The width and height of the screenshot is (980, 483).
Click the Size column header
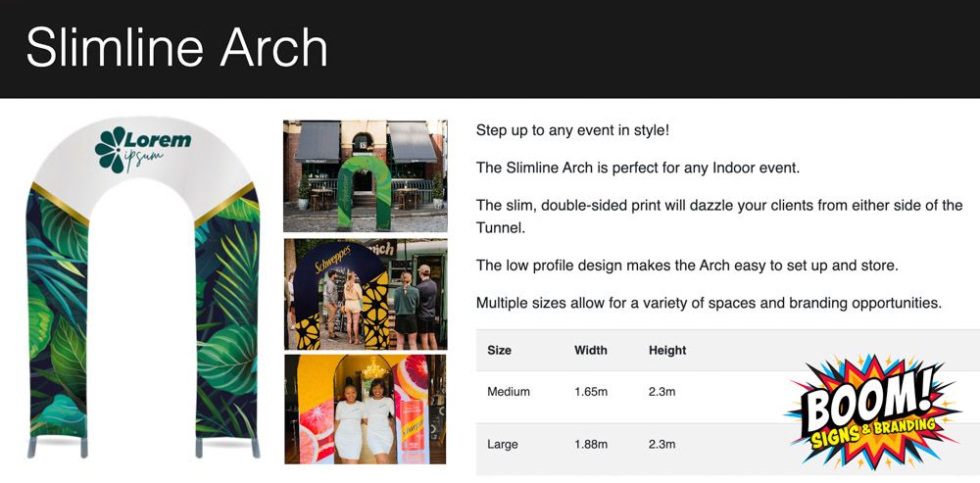pyautogui.click(x=499, y=350)
